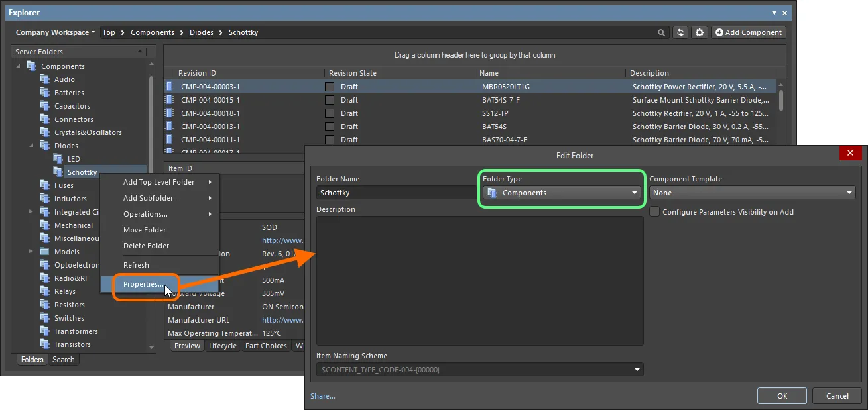Click the Share link

323,396
